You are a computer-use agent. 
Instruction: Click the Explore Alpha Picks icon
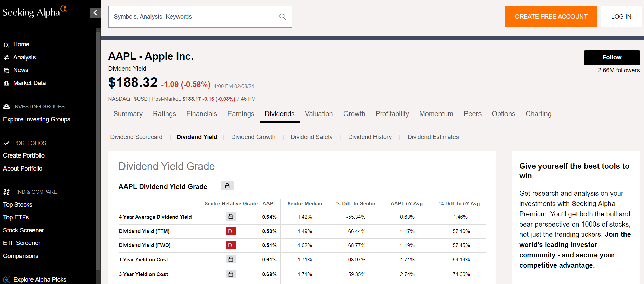click(x=6, y=280)
